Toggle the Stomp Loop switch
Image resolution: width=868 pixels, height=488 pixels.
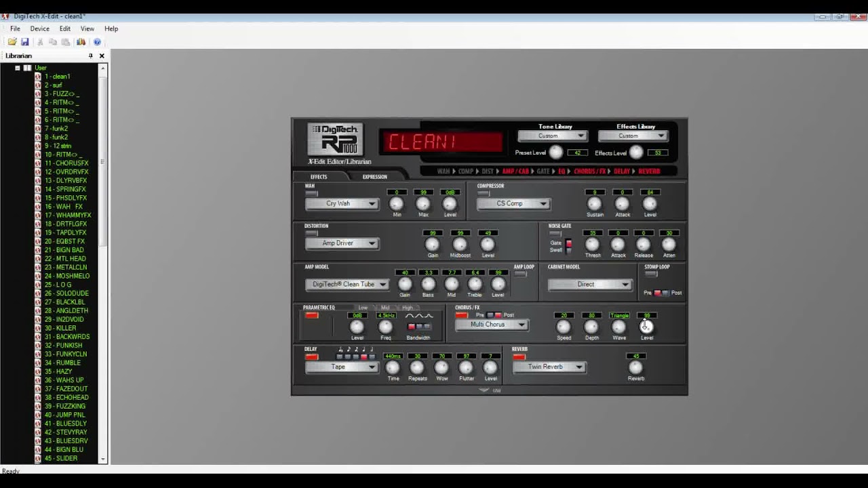[x=651, y=274]
